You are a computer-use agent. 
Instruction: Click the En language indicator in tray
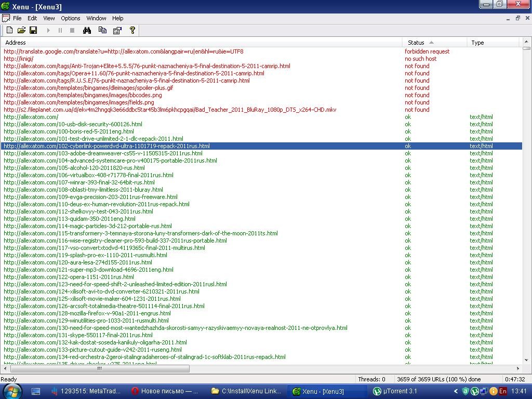[x=503, y=391]
